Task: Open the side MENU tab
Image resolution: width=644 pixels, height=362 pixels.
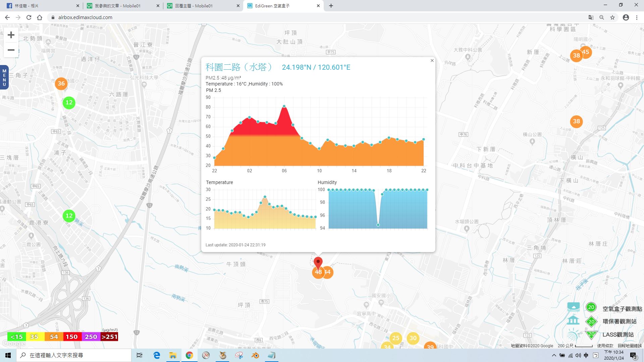Action: click(4, 77)
